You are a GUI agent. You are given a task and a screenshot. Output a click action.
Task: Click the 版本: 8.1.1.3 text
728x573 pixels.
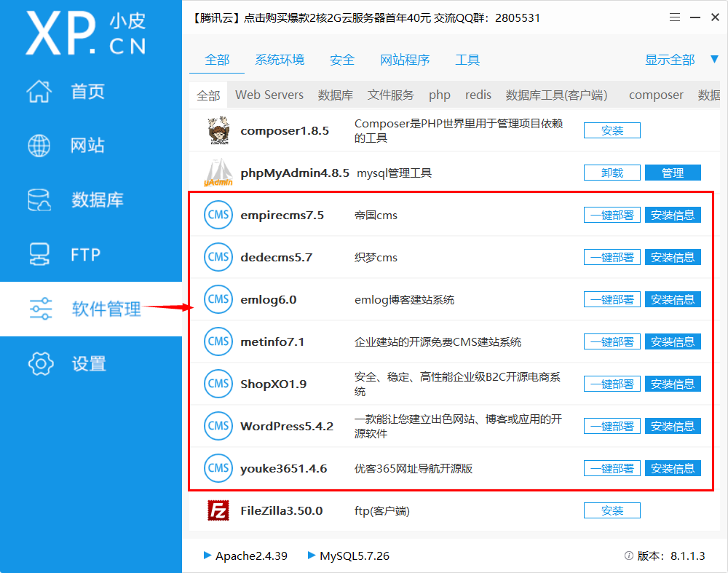tap(671, 556)
